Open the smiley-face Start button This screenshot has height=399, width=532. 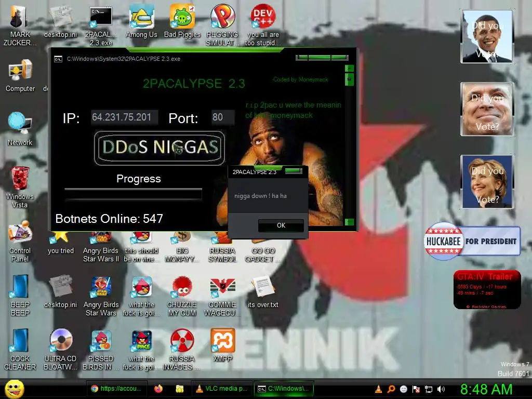[15, 389]
